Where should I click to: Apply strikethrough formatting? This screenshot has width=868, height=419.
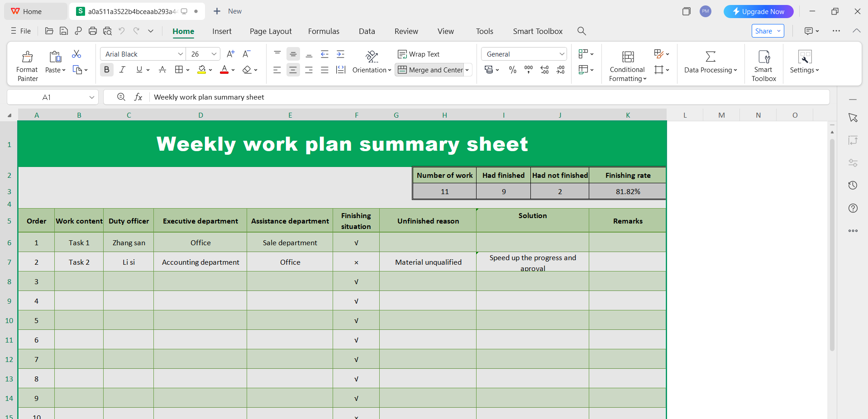pyautogui.click(x=162, y=70)
